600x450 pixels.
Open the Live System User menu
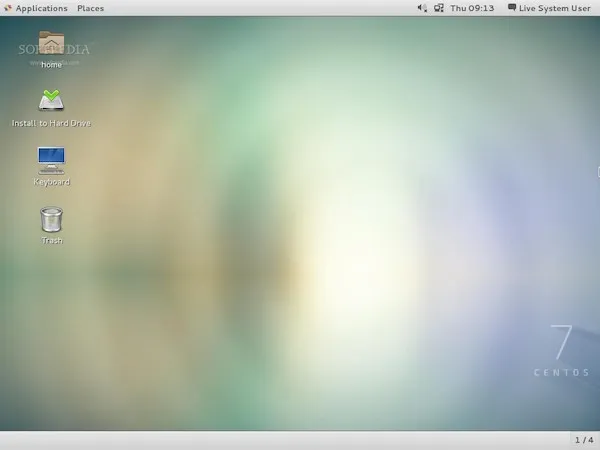(x=554, y=8)
